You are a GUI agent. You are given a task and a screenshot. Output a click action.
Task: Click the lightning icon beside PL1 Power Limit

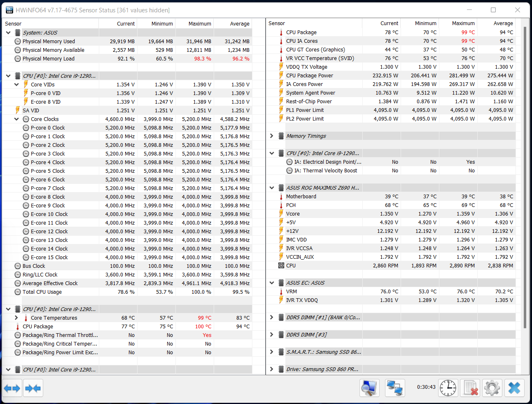281,110
